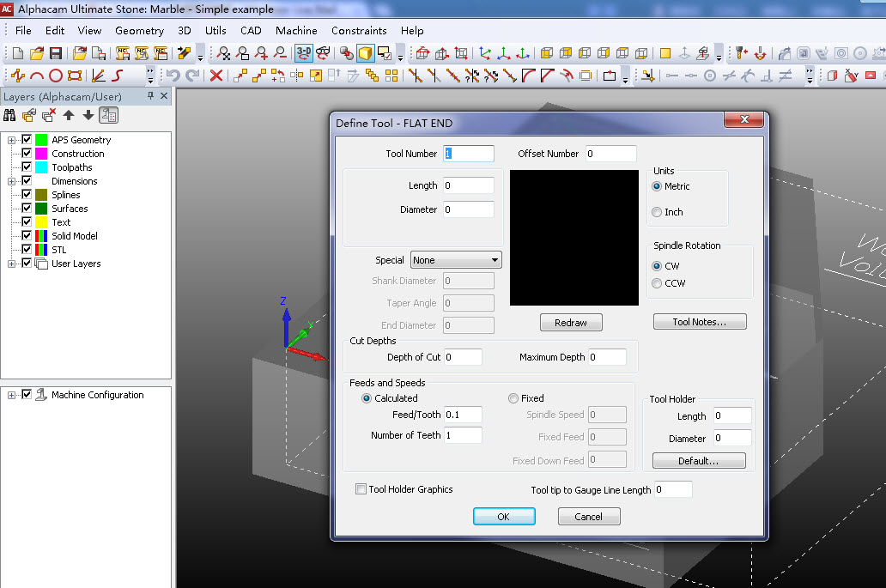
Task: Open the Geometry menu
Action: pyautogui.click(x=140, y=31)
